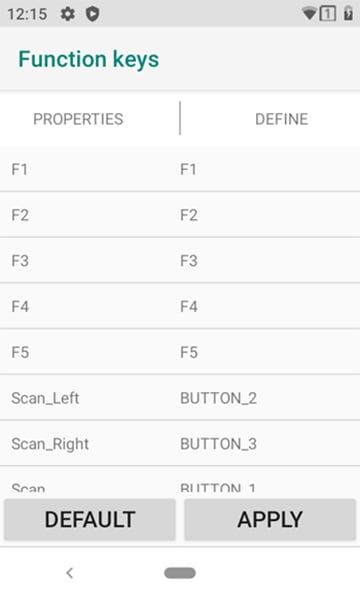Screen dimensions: 360x600
Task: Tap the home pill navigation button
Action: [180, 573]
